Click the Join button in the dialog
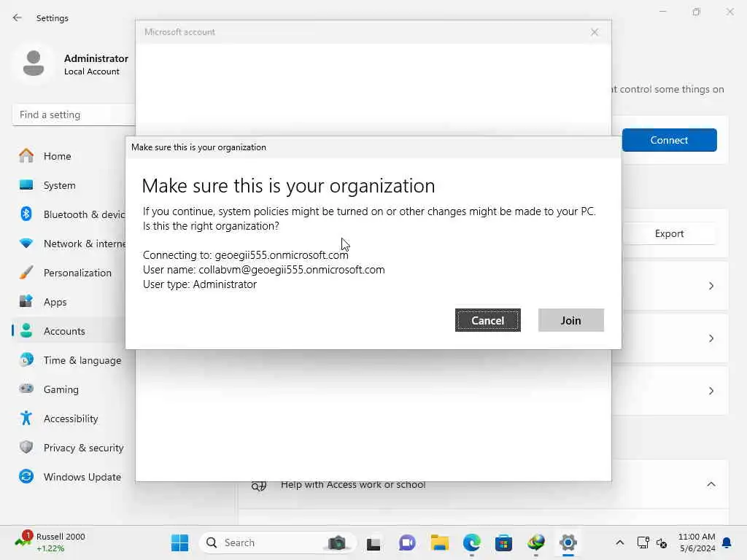The image size is (747, 560). 570,321
